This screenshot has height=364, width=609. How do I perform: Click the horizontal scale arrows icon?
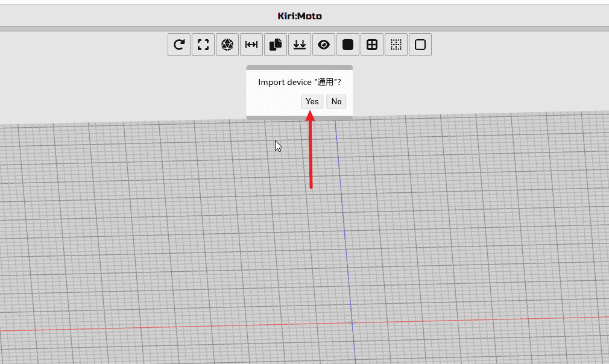[x=251, y=45]
